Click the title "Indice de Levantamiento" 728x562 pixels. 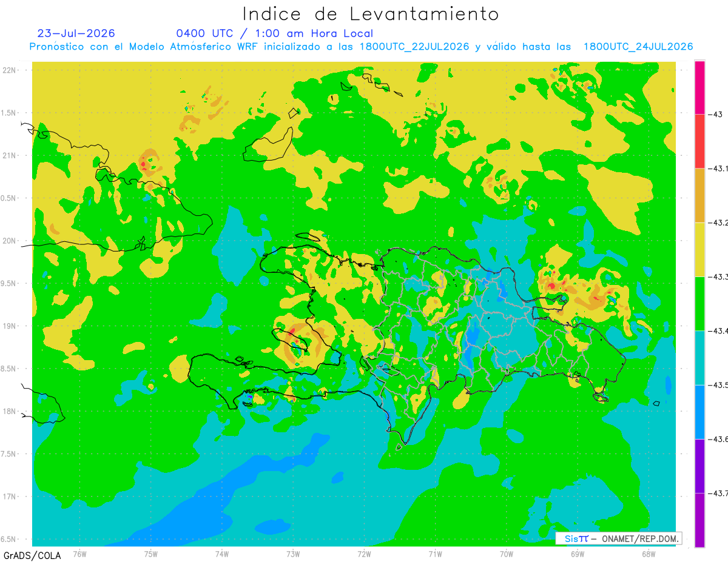[371, 14]
